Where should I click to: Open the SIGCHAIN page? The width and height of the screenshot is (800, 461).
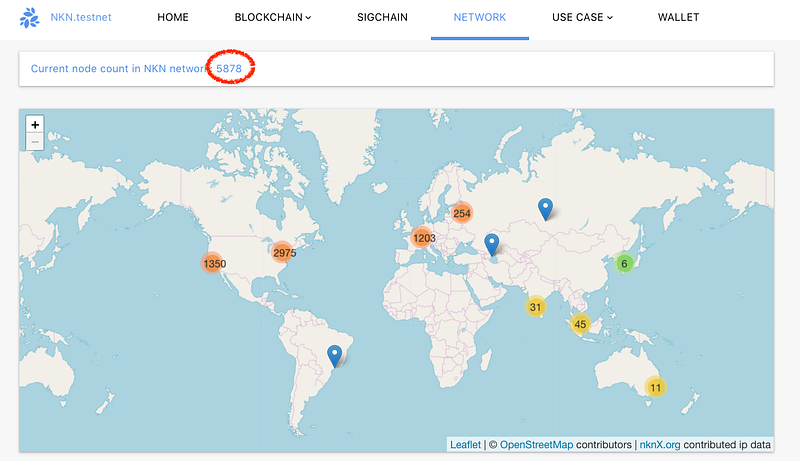pyautogui.click(x=382, y=17)
